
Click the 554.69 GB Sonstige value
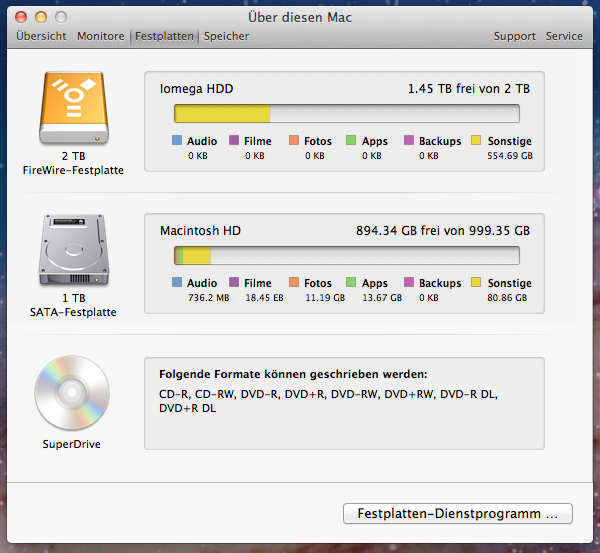(x=510, y=156)
